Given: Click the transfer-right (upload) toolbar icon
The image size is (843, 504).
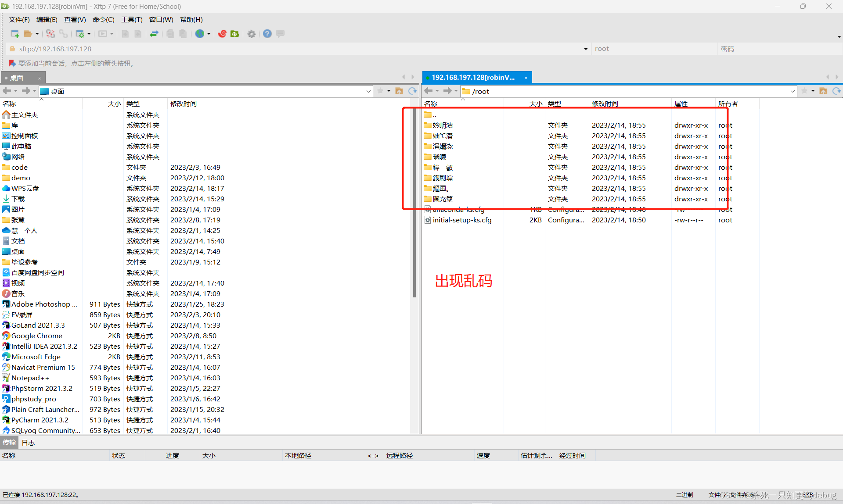Looking at the screenshot, I should click(x=138, y=34).
